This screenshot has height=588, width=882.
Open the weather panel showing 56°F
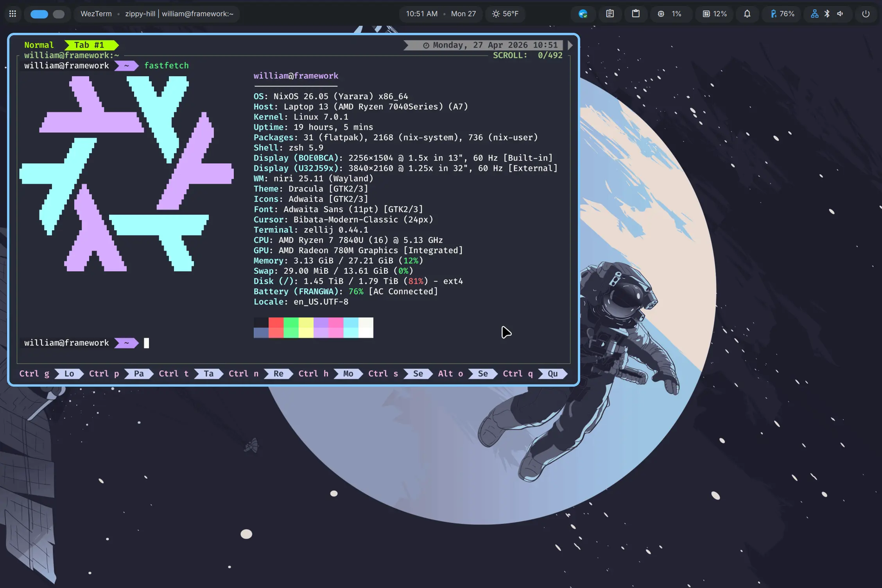[x=505, y=14]
